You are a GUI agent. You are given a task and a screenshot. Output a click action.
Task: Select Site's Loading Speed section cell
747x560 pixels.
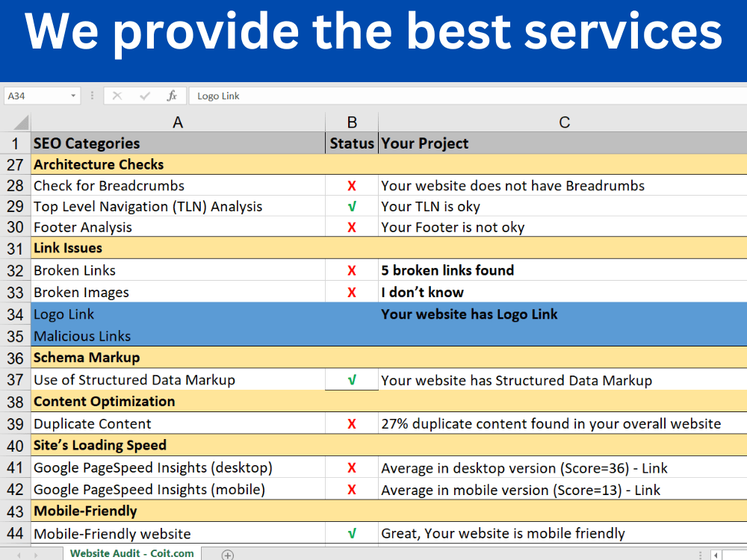(x=178, y=445)
